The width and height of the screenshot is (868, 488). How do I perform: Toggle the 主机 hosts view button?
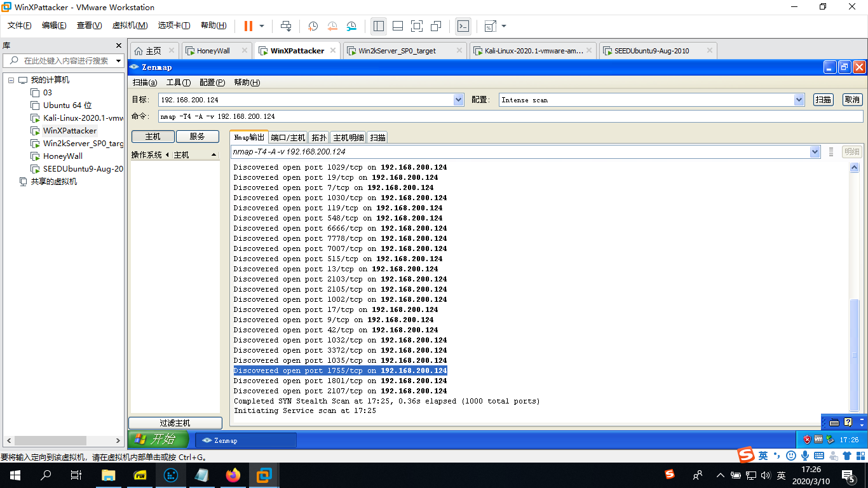click(153, 137)
